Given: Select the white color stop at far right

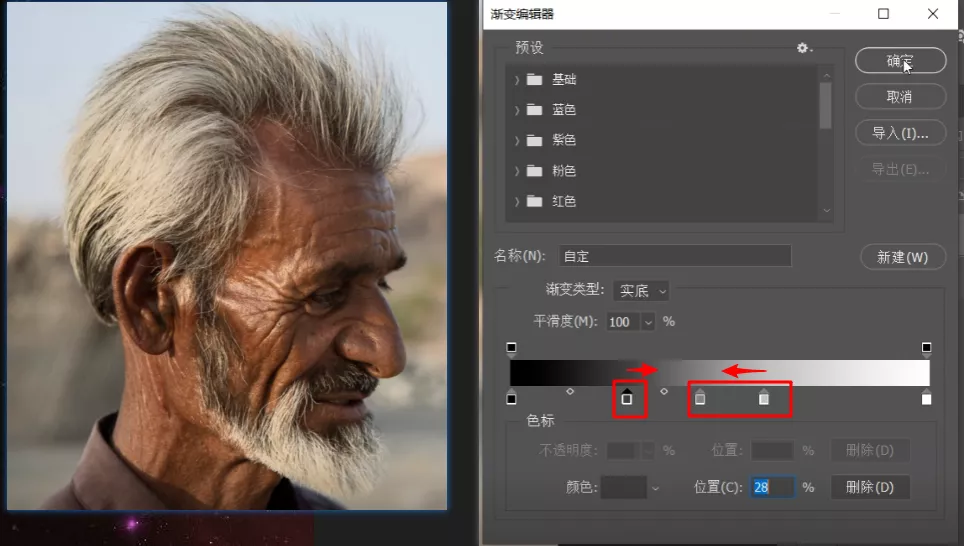Looking at the screenshot, I should pos(926,397).
